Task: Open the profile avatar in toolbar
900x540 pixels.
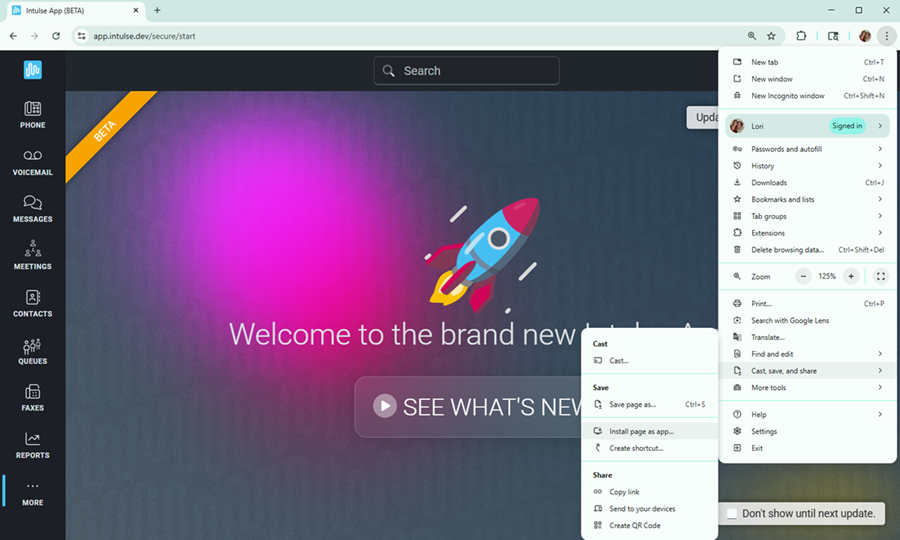Action: click(x=865, y=36)
